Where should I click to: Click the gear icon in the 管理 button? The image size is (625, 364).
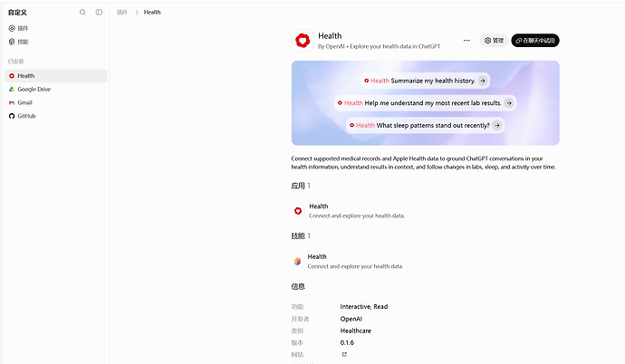(x=487, y=40)
